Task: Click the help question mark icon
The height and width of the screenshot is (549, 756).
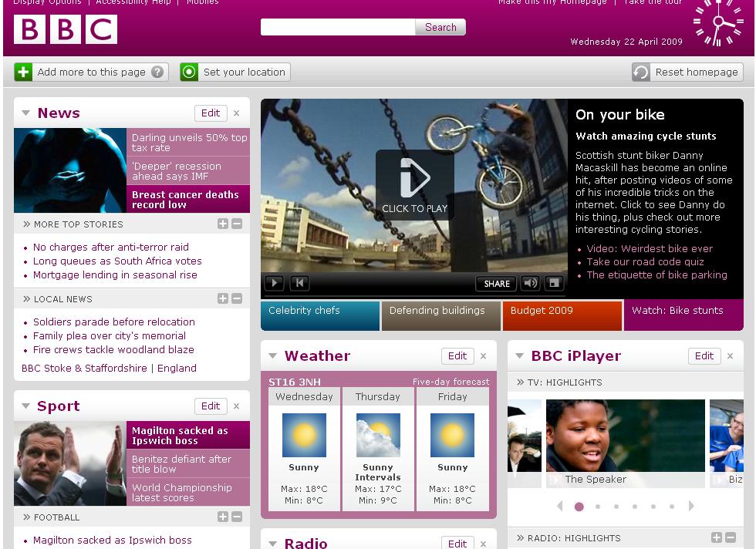Action: pyautogui.click(x=157, y=72)
